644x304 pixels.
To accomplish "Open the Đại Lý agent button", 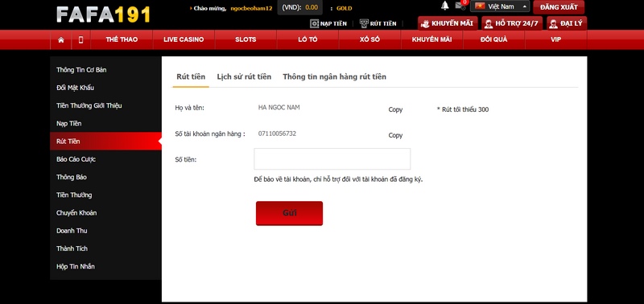I will click(x=567, y=23).
